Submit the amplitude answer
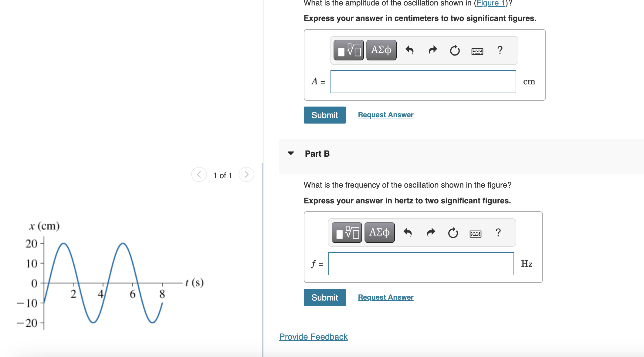Screen dimensions: 644x357 coord(324,115)
